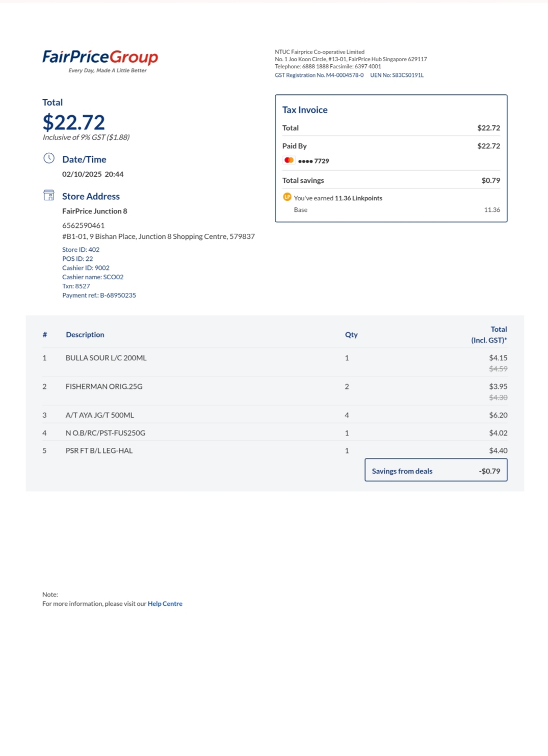Viewport: 548px width, 756px height.
Task: Click the FairPrice Junction 8 store name
Action: pos(95,211)
